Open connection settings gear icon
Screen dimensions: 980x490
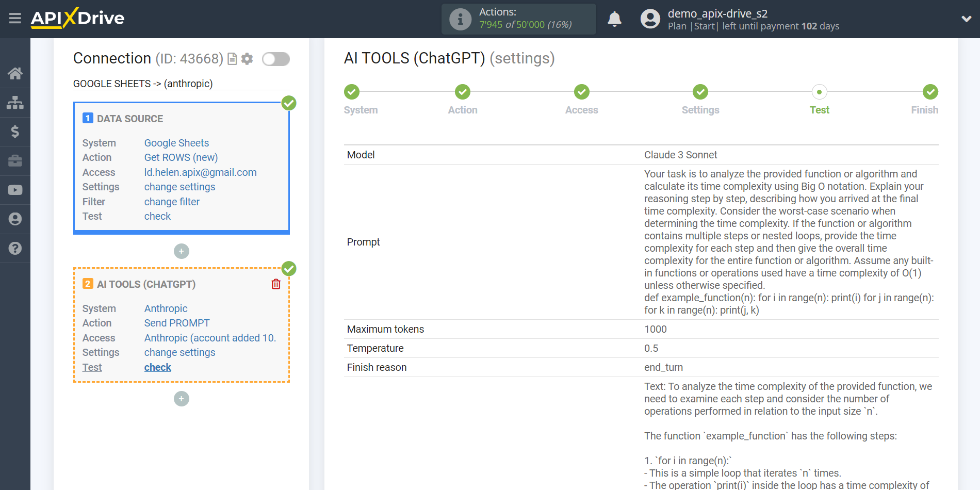click(247, 59)
